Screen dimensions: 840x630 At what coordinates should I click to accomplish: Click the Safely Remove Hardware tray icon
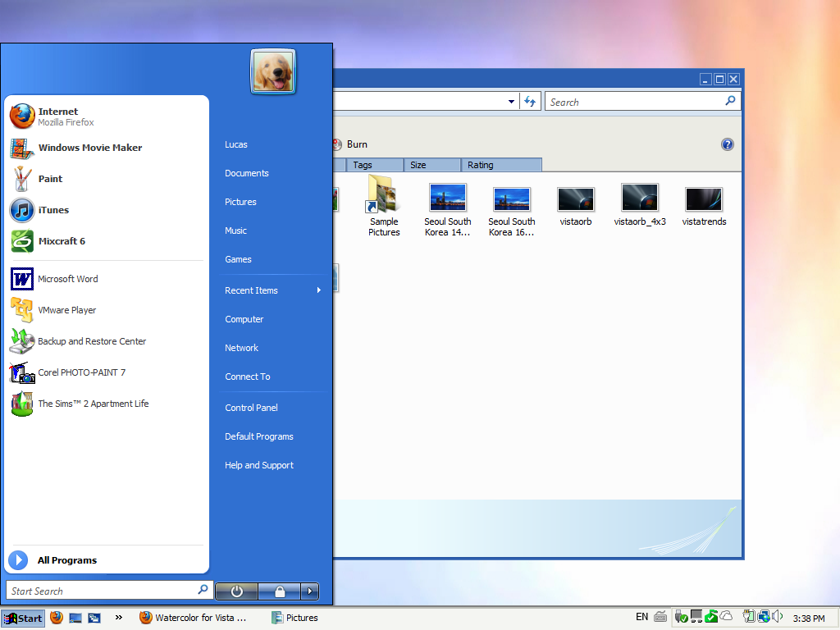681,617
